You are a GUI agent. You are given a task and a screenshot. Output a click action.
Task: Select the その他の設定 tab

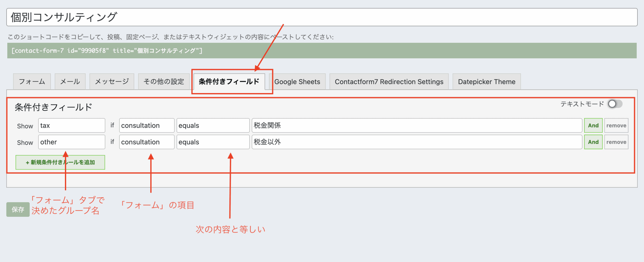click(164, 82)
